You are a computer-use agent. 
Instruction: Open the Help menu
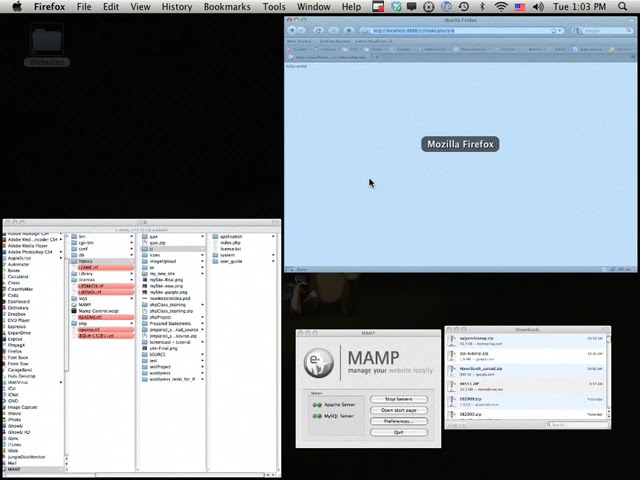click(351, 7)
